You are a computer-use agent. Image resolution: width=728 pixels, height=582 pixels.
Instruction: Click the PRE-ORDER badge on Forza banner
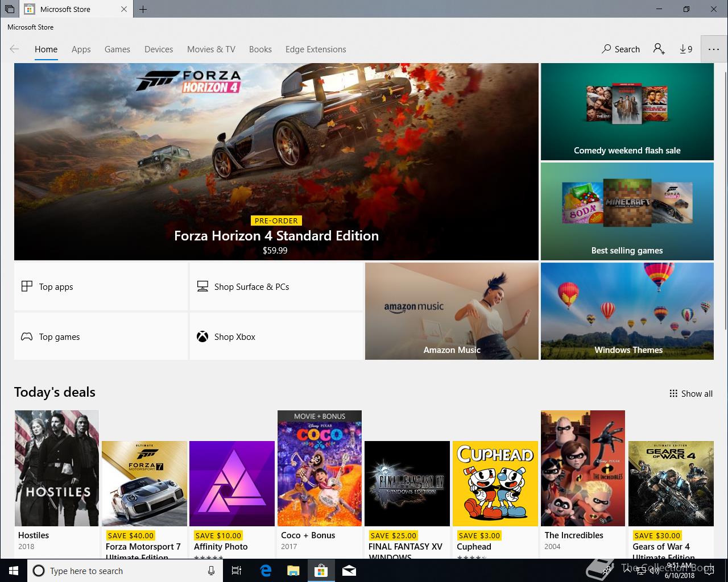(x=276, y=221)
